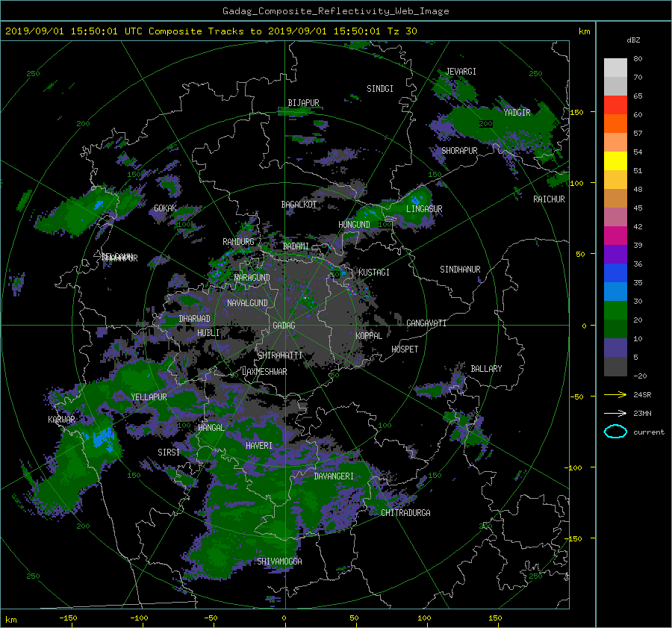Click the SHORAPUR city label
The width and height of the screenshot is (672, 628).
click(x=459, y=151)
